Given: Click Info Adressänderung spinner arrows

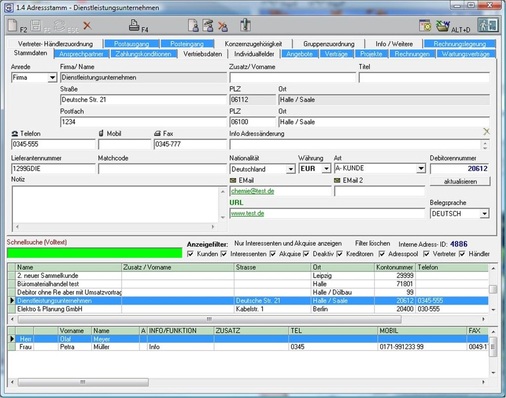Looking at the screenshot, I should pyautogui.click(x=485, y=145).
